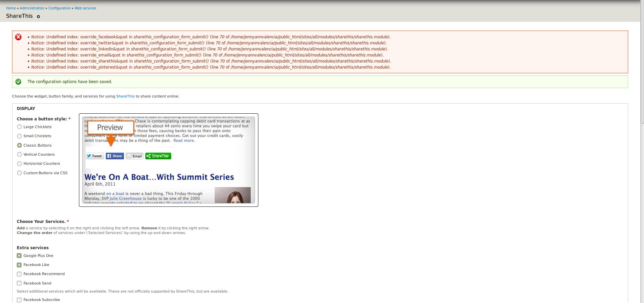This screenshot has height=303, width=644.
Task: Click the Email button in preview
Action: click(135, 156)
